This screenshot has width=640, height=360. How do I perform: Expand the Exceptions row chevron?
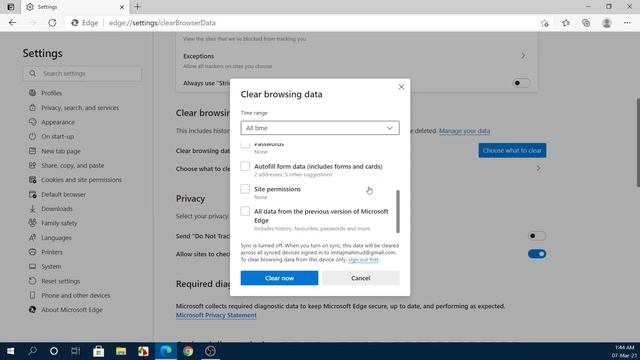pyautogui.click(x=523, y=56)
